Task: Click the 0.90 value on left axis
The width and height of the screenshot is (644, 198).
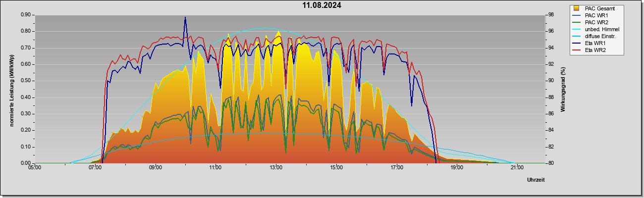Action: [x=26, y=15]
